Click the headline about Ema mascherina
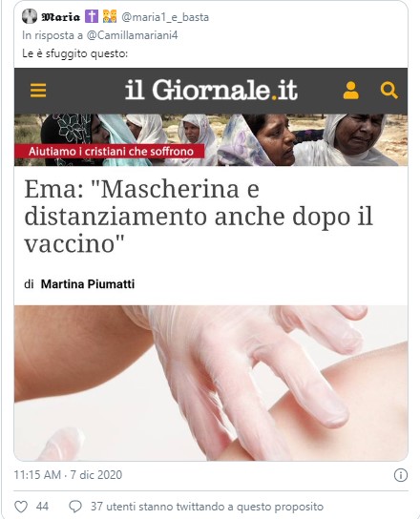 click(199, 217)
